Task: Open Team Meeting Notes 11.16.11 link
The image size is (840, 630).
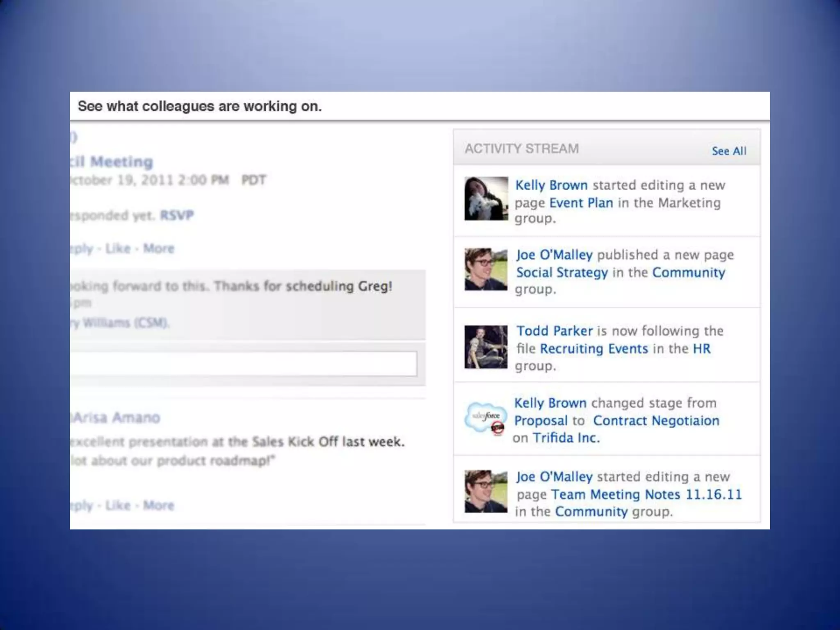Action: click(x=646, y=494)
